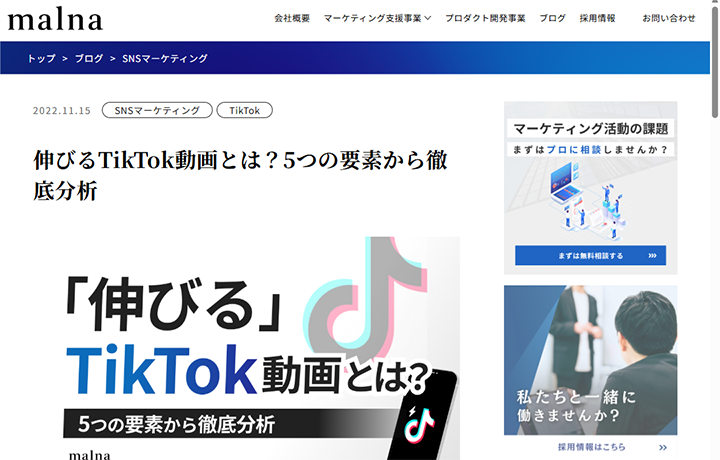
Task: Open the 私たちと一緒に働きませんか banner image
Action: (x=591, y=360)
